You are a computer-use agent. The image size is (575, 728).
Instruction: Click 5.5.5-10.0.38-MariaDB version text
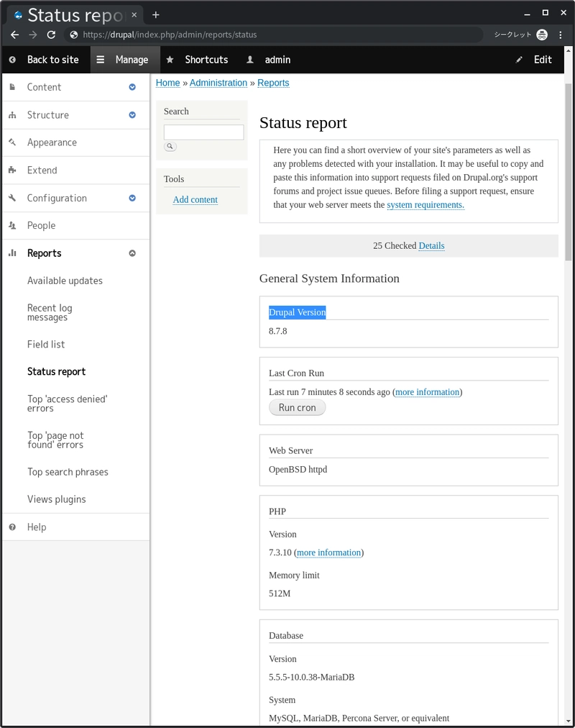312,678
